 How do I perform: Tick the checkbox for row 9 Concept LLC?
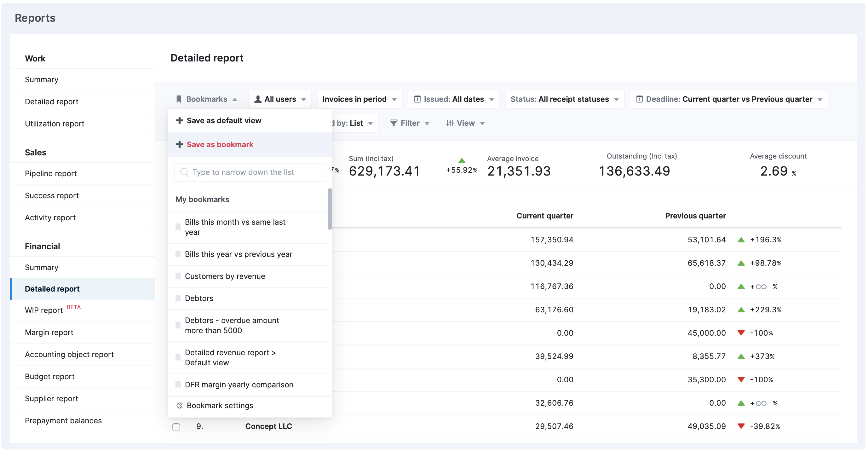click(x=176, y=427)
